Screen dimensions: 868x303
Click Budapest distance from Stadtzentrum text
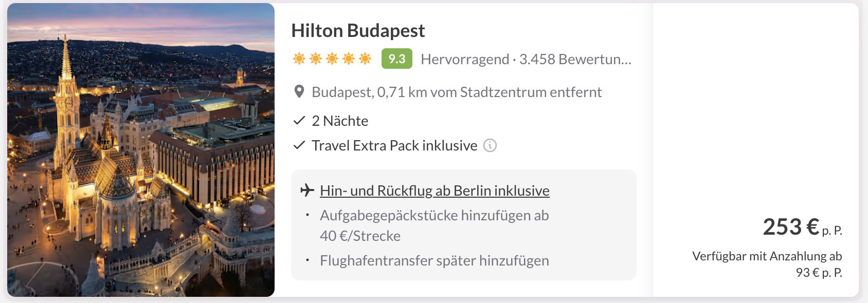coord(457,92)
